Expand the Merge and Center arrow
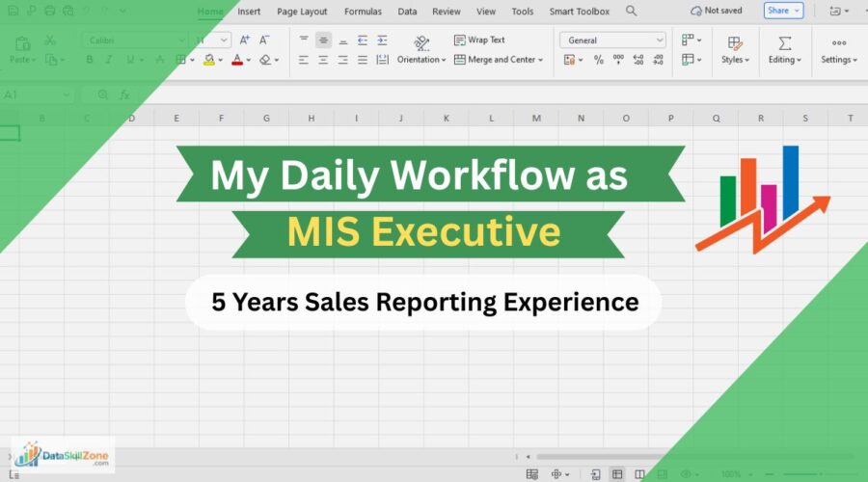 click(541, 60)
